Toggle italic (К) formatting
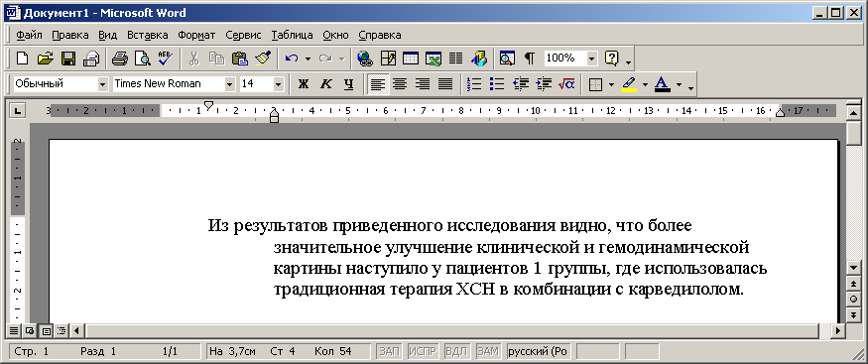 point(325,84)
